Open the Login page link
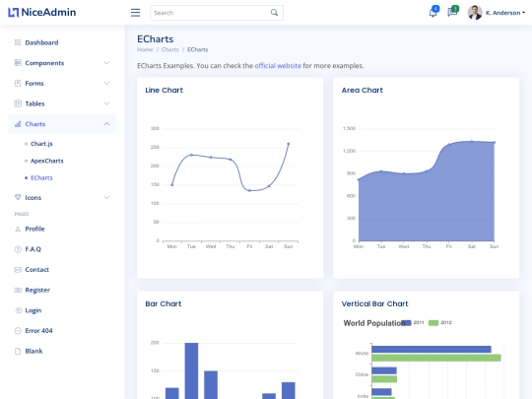The height and width of the screenshot is (399, 532). coord(62,310)
